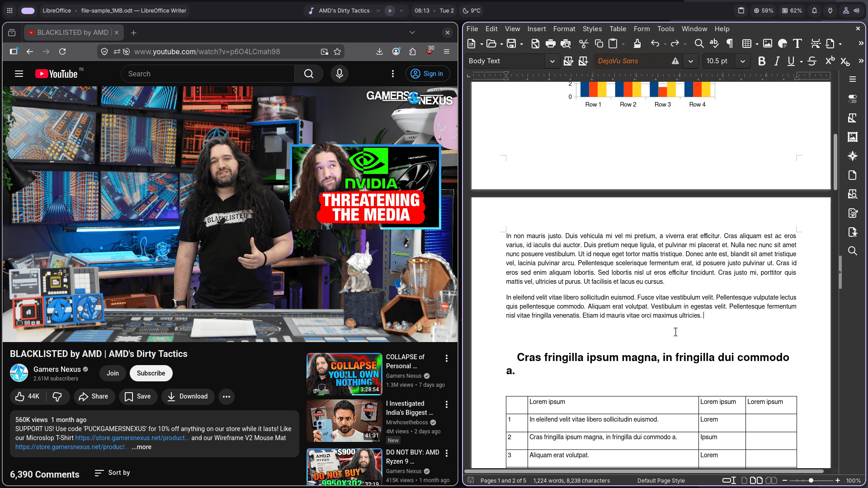The width and height of the screenshot is (868, 488).
Task: Insert a page break from the toolbar
Action: [x=816, y=43]
